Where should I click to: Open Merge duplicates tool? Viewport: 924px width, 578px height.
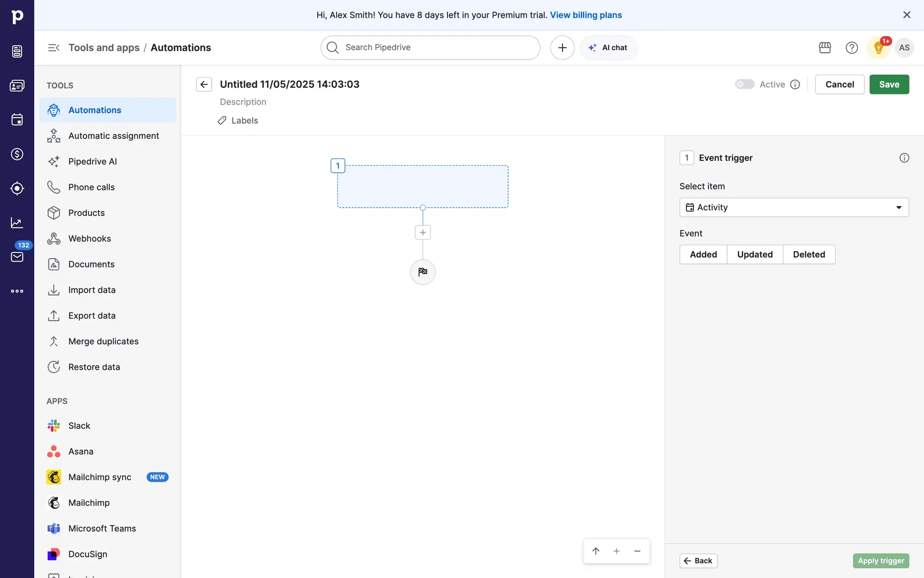103,341
